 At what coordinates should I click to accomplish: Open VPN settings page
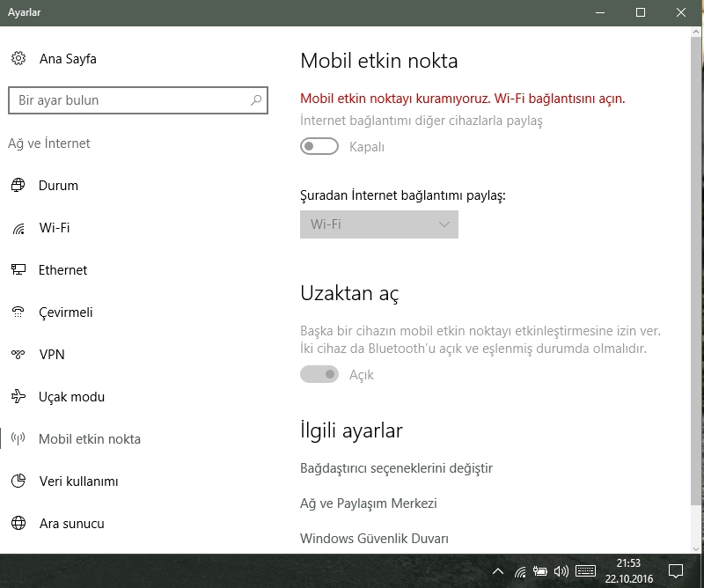pyautogui.click(x=52, y=355)
